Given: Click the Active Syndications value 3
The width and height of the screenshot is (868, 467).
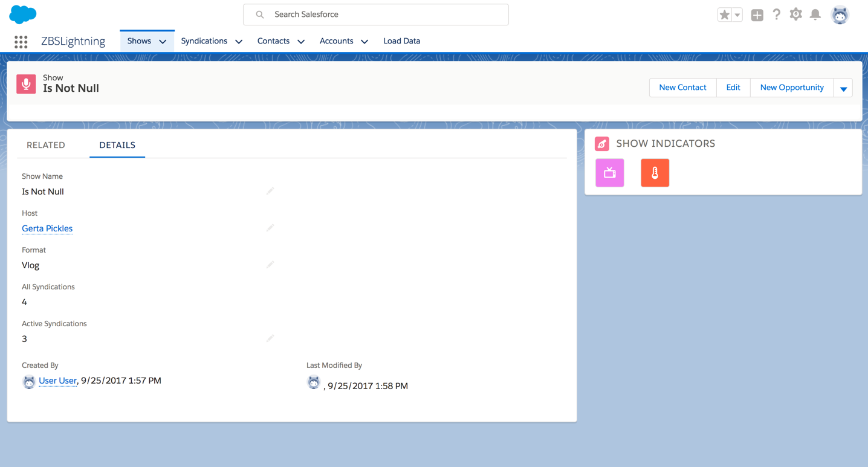Looking at the screenshot, I should click(24, 339).
